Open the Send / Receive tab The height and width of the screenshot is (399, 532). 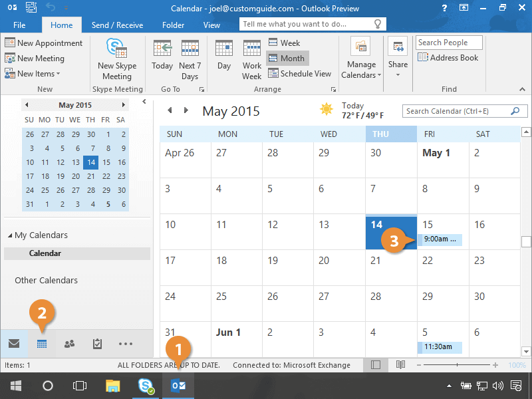pyautogui.click(x=117, y=25)
